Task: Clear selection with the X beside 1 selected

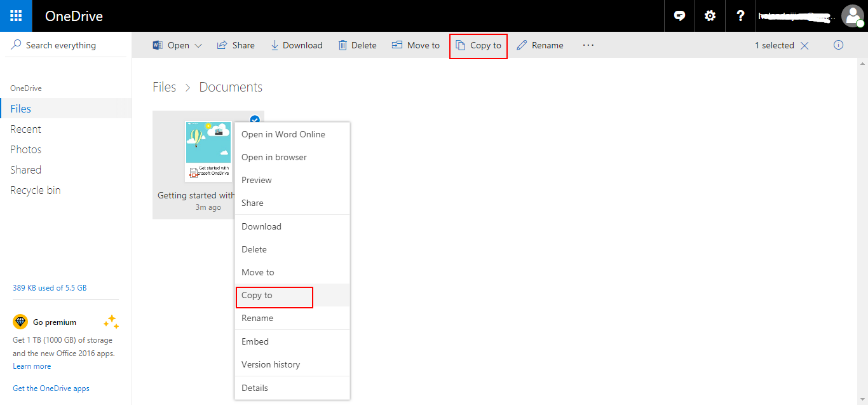Action: coord(804,45)
